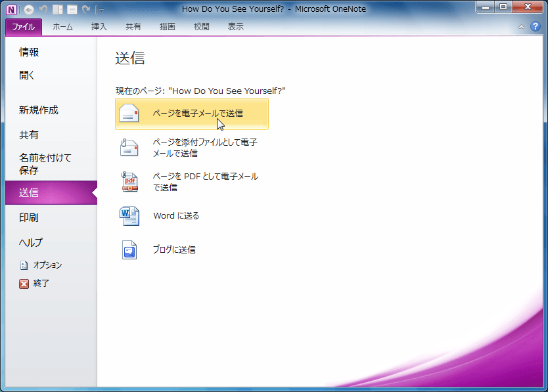Click the red 終了 exit icon
The height and width of the screenshot is (392, 548).
24,284
